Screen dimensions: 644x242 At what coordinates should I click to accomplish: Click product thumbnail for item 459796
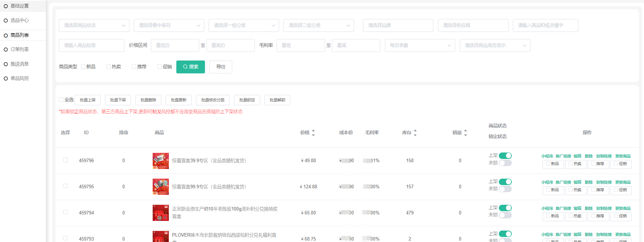click(161, 161)
